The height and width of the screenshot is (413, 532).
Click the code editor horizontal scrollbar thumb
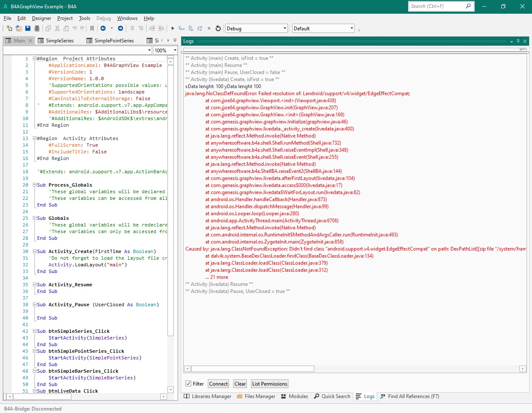[42, 397]
